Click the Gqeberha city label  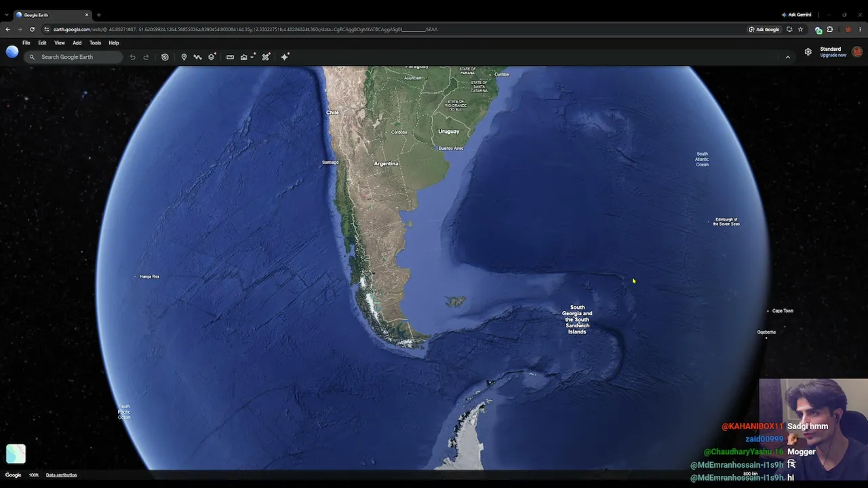(766, 332)
